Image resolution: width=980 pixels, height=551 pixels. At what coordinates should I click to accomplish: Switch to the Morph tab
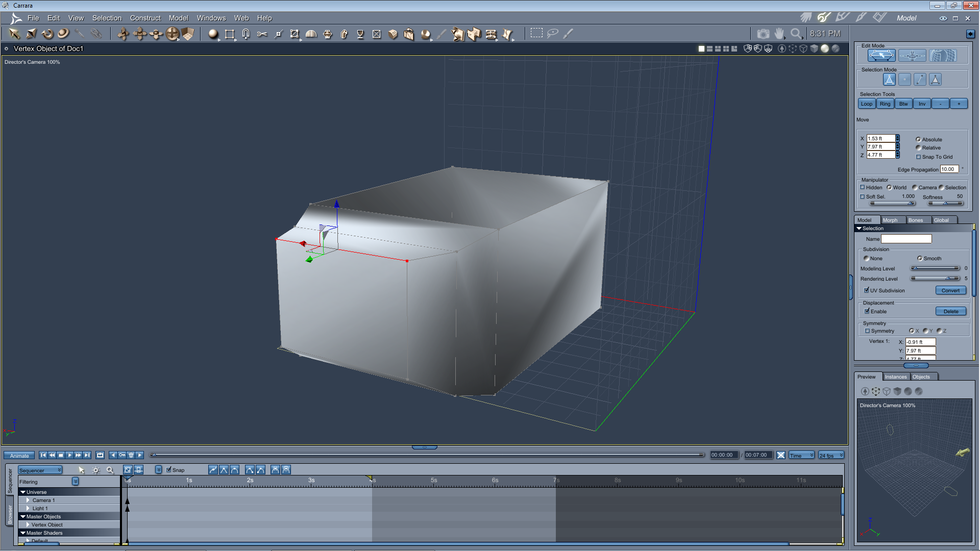point(890,220)
